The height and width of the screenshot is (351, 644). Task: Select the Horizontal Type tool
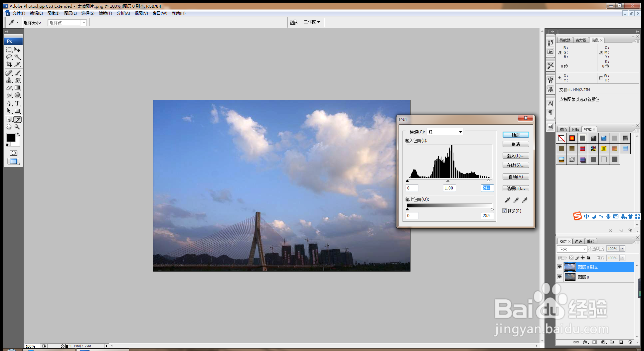(17, 103)
